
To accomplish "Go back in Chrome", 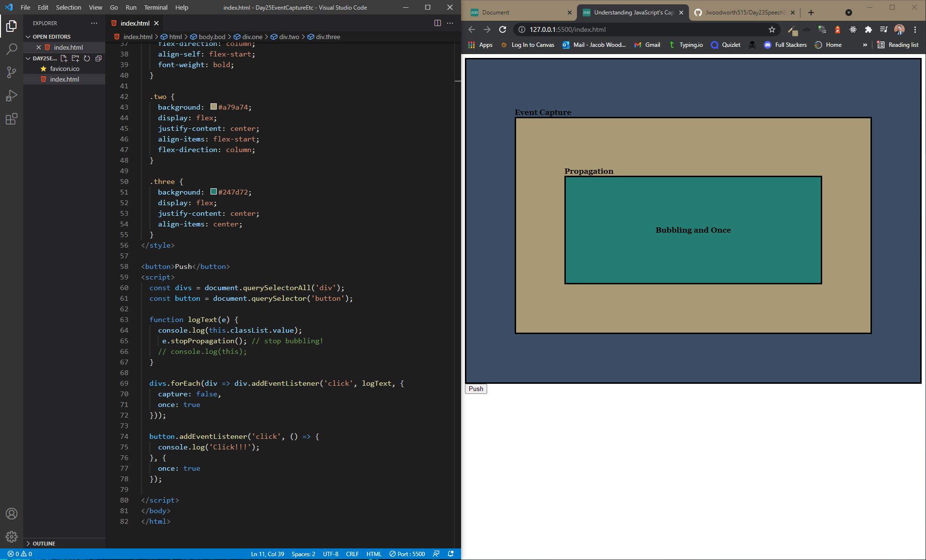I will [472, 29].
